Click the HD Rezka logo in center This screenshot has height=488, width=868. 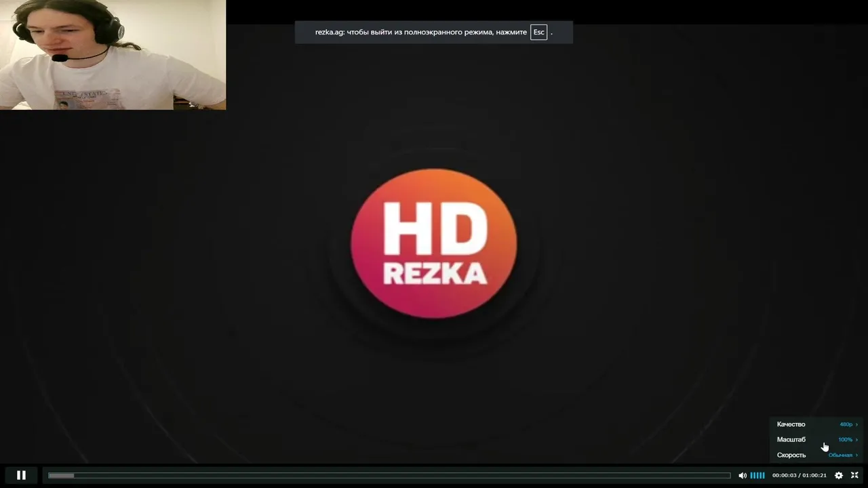pyautogui.click(x=434, y=243)
